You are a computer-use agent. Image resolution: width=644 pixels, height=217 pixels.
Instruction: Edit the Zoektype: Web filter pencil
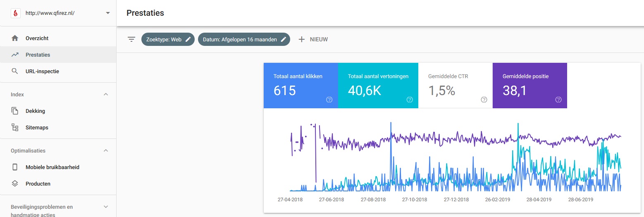(x=188, y=39)
